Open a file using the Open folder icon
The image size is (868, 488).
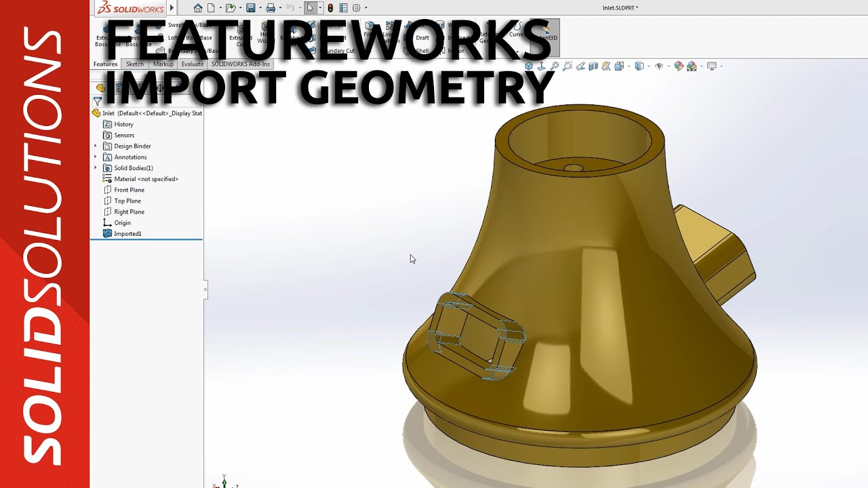(230, 8)
